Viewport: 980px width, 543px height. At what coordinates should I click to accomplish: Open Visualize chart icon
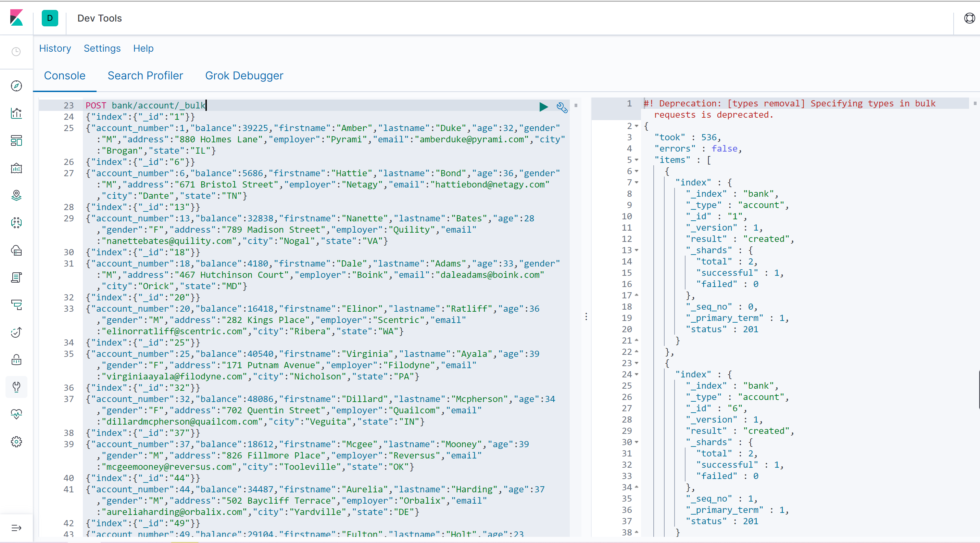pyautogui.click(x=16, y=113)
